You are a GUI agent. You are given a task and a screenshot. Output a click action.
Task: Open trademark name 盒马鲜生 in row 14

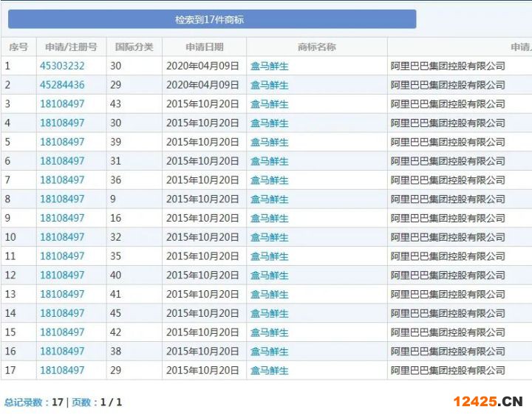[x=270, y=313]
